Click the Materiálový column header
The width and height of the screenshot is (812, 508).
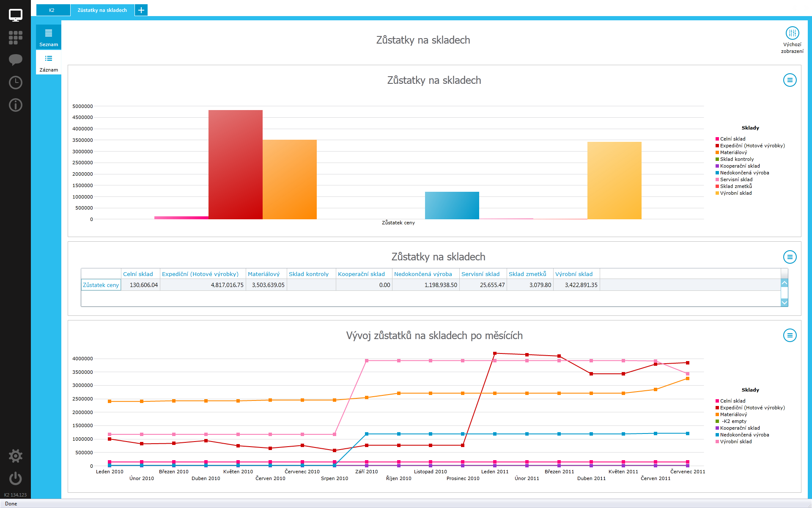coord(264,274)
